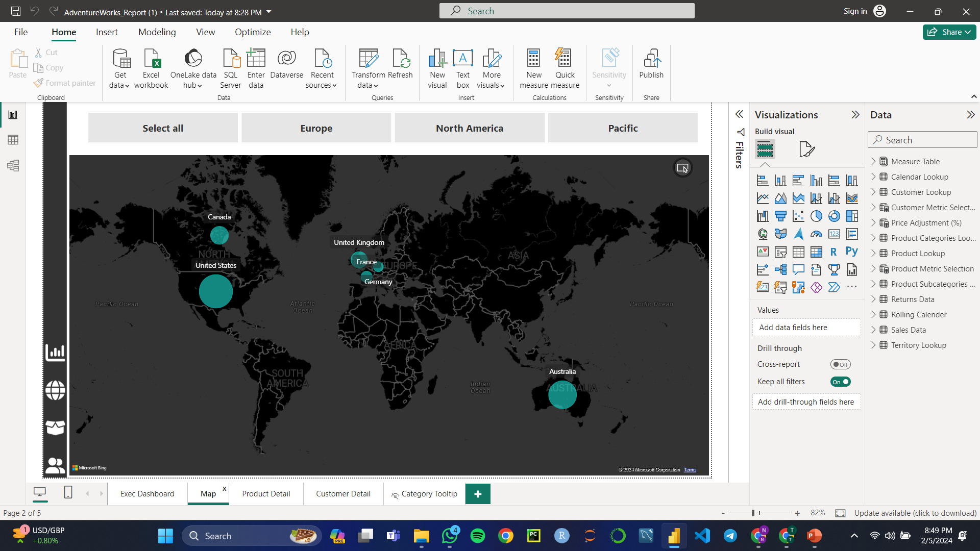This screenshot has width=980, height=551.
Task: Expand the Calendar Lookup table
Action: click(873, 177)
